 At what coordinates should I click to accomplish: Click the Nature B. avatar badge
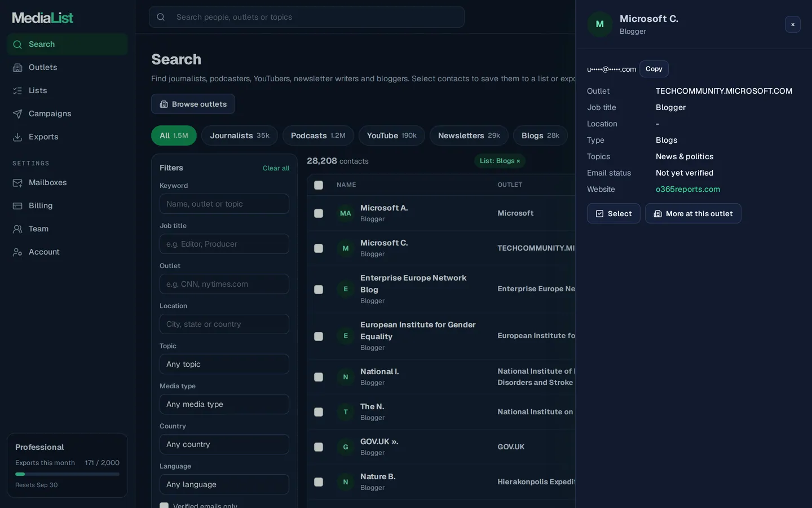click(x=346, y=482)
